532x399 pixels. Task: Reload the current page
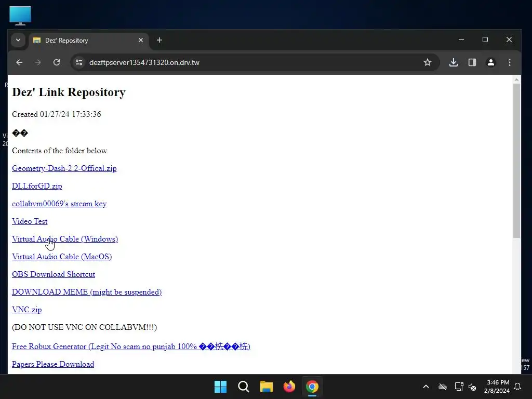coord(57,62)
